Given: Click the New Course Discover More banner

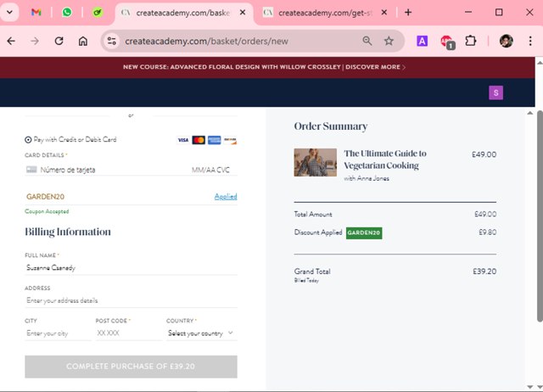Looking at the screenshot, I should pyautogui.click(x=264, y=67).
